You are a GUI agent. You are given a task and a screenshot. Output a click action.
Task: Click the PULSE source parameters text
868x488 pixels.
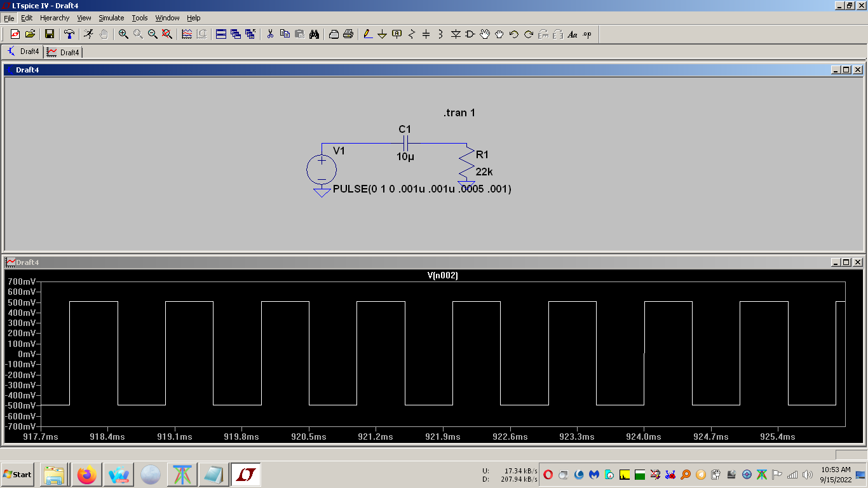(422, 189)
